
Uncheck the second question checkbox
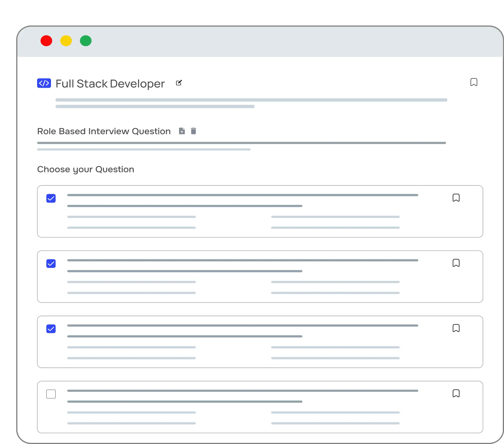[51, 264]
